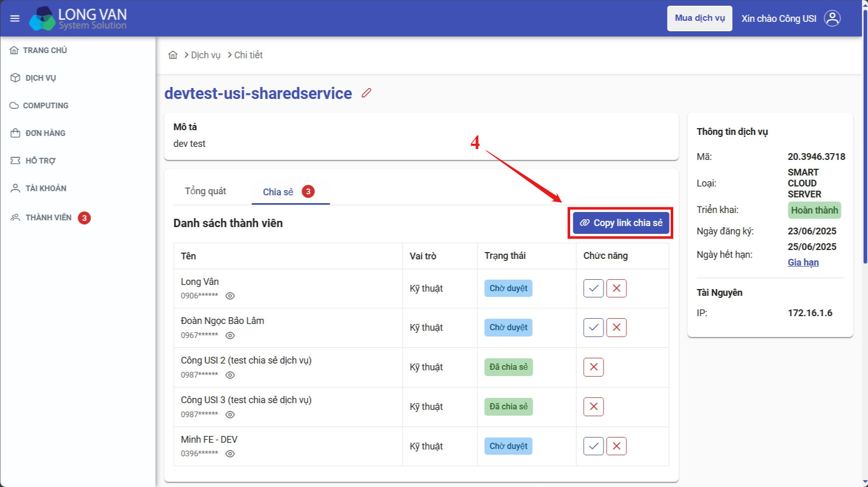The image size is (868, 487).
Task: Open Hỗ trợ in sidebar
Action: (33, 161)
